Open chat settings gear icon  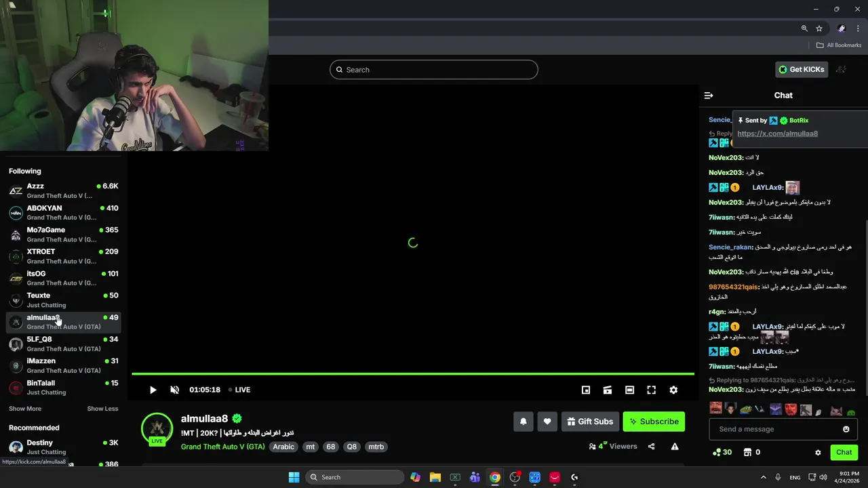point(818,452)
